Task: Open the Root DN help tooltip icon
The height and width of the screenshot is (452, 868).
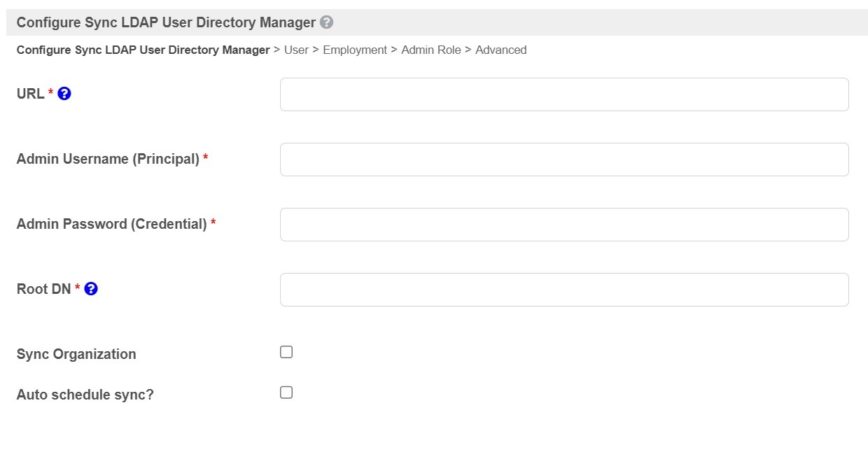Action: click(x=91, y=288)
